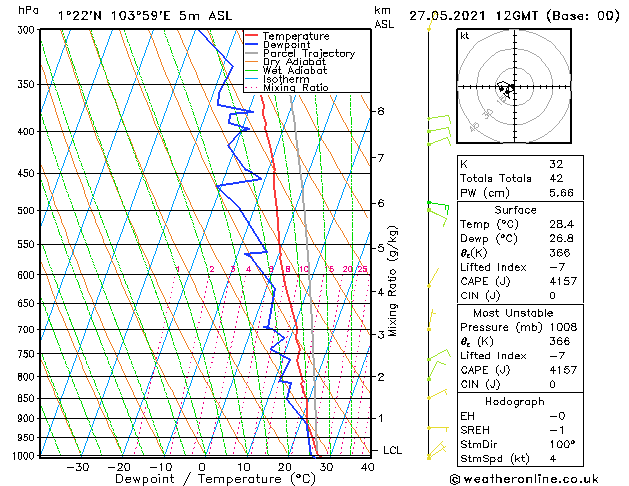Click the "Surface" section heading
The width and height of the screenshot is (629, 486).
click(515, 210)
